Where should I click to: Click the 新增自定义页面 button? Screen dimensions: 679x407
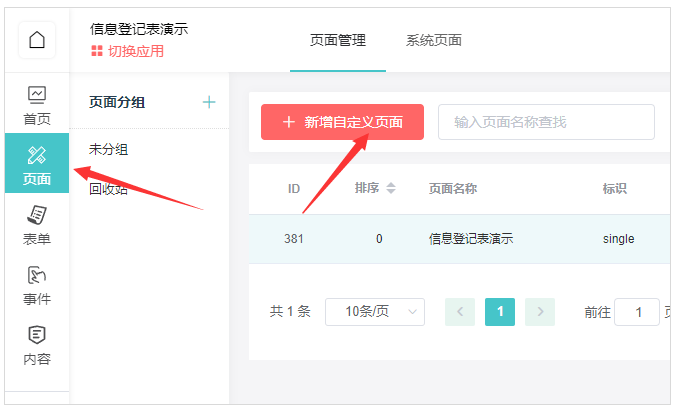pos(342,122)
